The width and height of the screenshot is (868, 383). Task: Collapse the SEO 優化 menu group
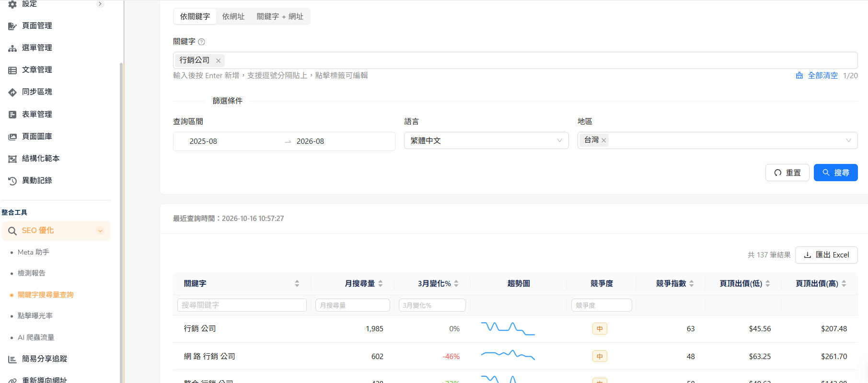[x=100, y=231]
